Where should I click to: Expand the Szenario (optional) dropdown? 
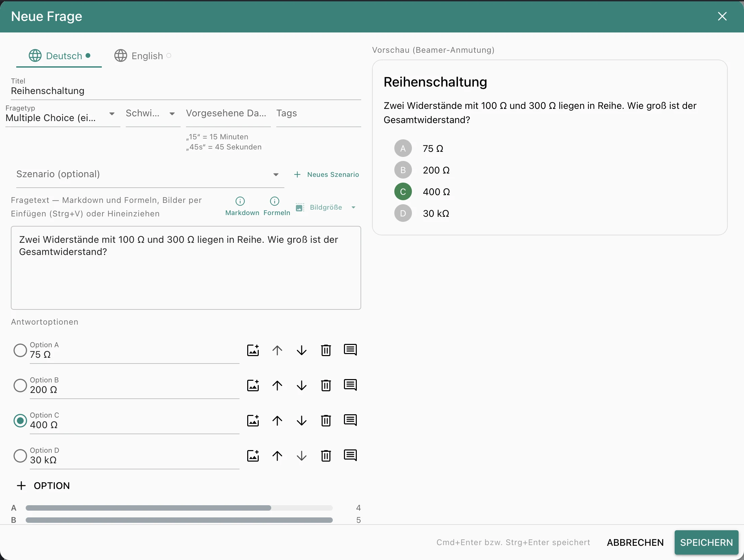tap(150, 174)
